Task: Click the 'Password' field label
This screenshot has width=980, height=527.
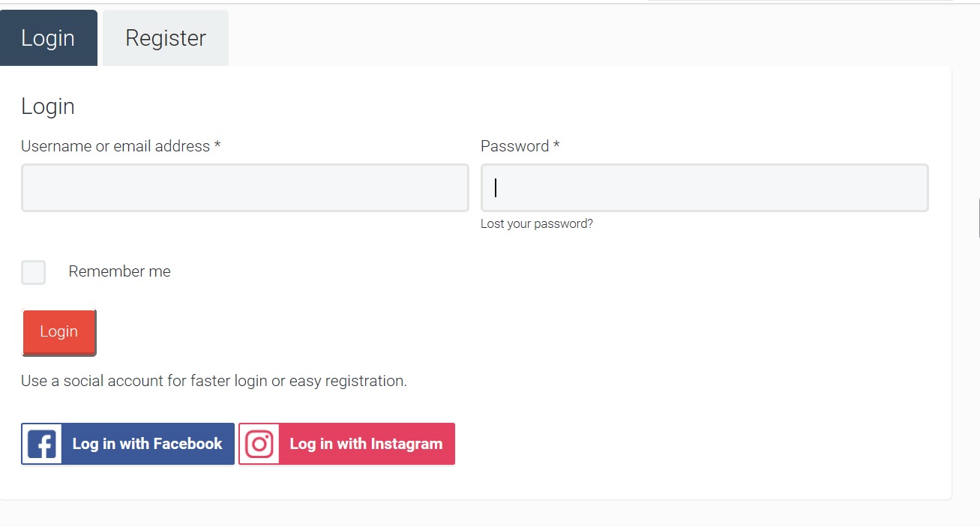Action: click(514, 147)
